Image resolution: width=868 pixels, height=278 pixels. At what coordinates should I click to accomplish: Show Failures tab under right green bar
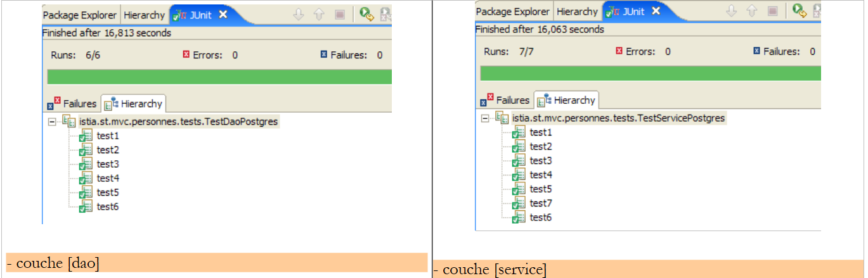point(505,100)
